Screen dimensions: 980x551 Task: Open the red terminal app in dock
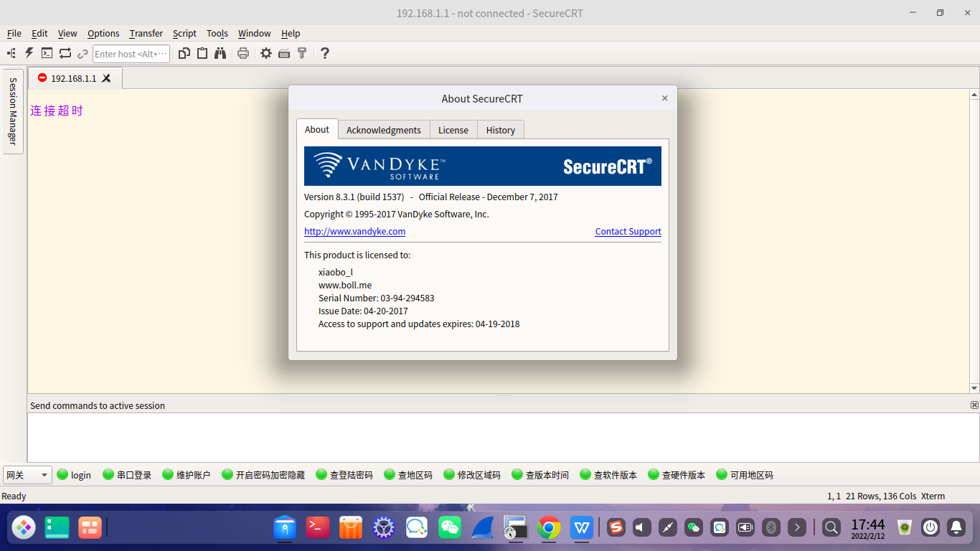(x=318, y=528)
